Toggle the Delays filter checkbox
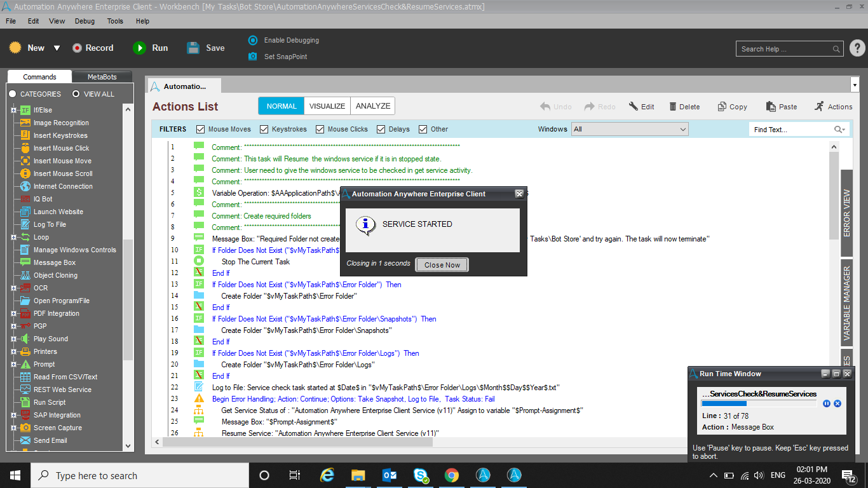The width and height of the screenshot is (868, 488). click(x=381, y=129)
